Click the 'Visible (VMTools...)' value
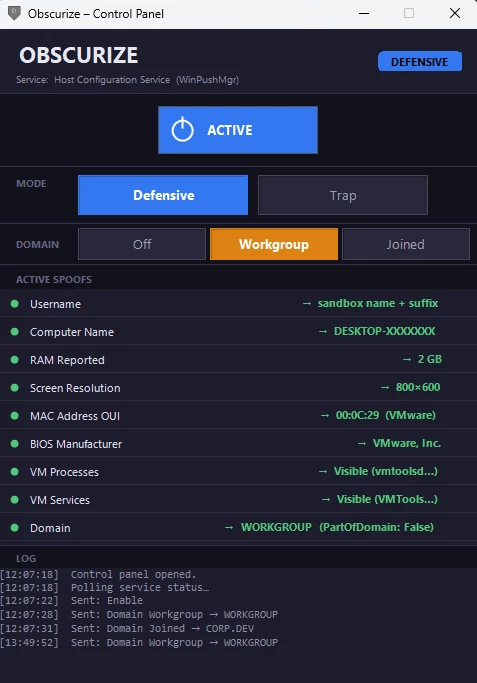The height and width of the screenshot is (683, 477). click(387, 499)
